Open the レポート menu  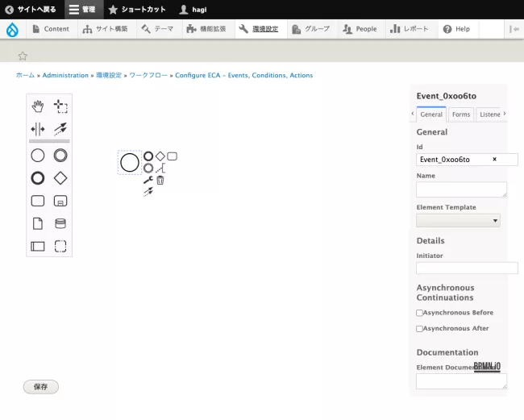[x=410, y=29]
